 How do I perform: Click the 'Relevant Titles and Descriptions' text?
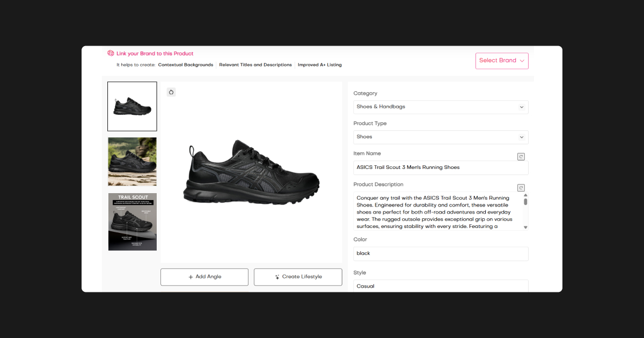click(255, 65)
